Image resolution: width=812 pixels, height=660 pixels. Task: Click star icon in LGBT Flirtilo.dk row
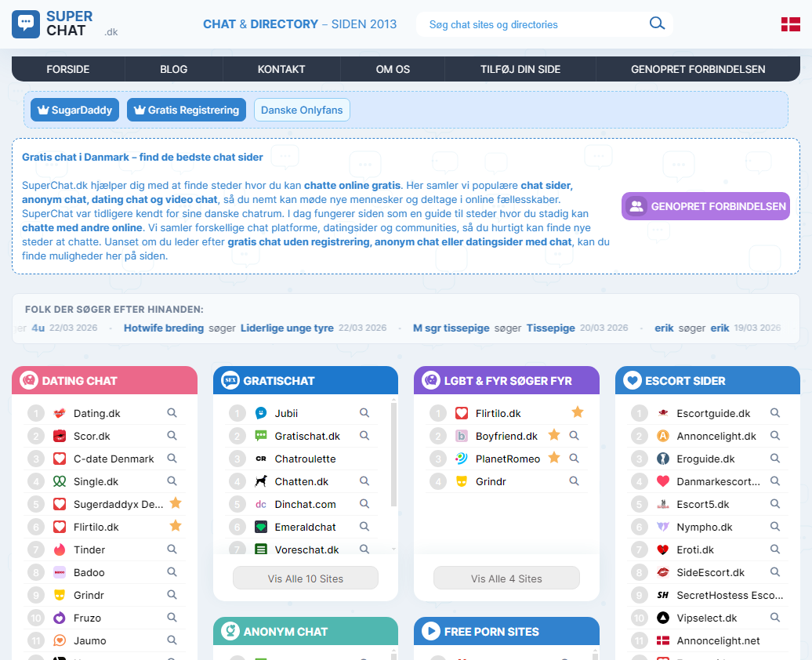(x=578, y=412)
